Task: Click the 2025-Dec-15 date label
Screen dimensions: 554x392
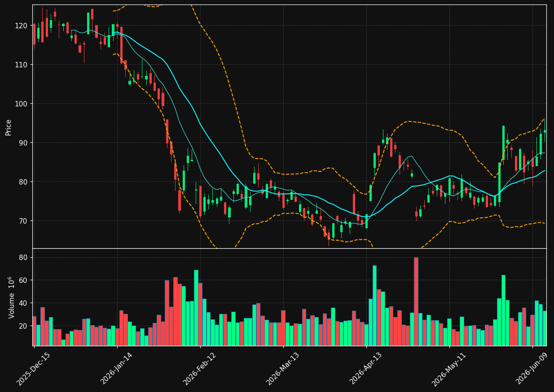Action: pyautogui.click(x=34, y=369)
